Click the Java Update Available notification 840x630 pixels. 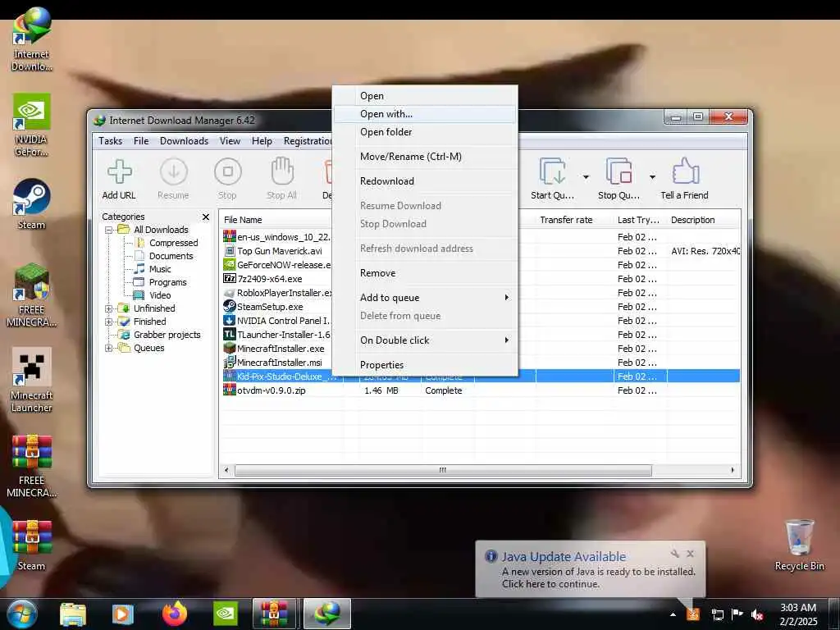(x=590, y=569)
